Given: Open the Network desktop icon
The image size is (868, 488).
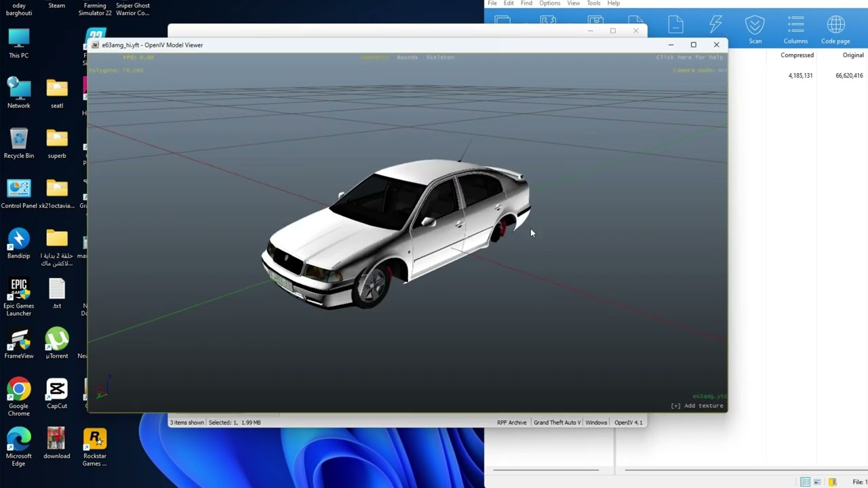Looking at the screenshot, I should [x=19, y=93].
